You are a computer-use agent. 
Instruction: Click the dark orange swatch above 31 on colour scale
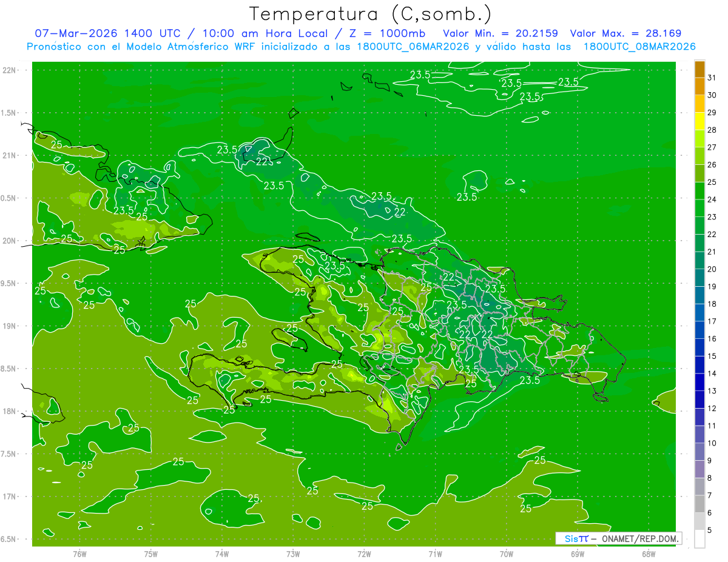click(x=700, y=69)
